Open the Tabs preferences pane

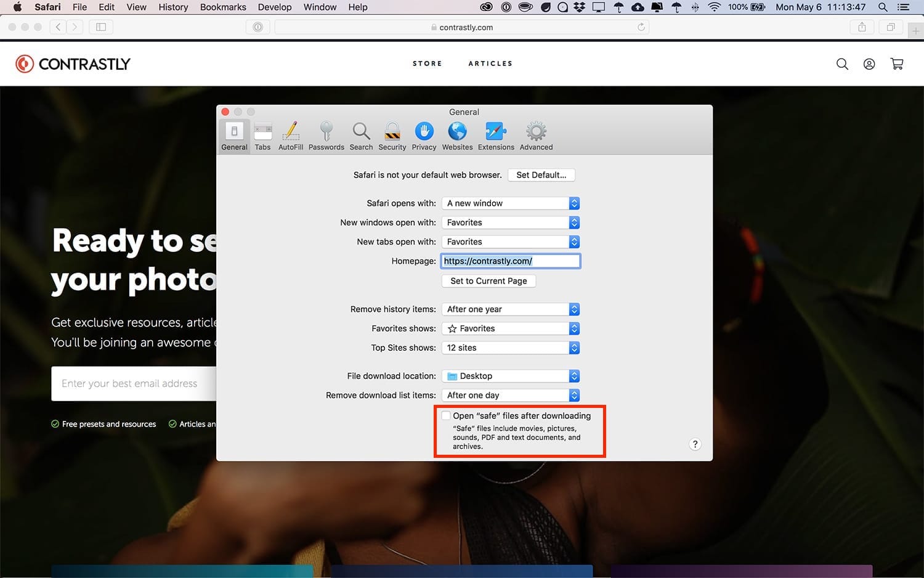tap(263, 136)
